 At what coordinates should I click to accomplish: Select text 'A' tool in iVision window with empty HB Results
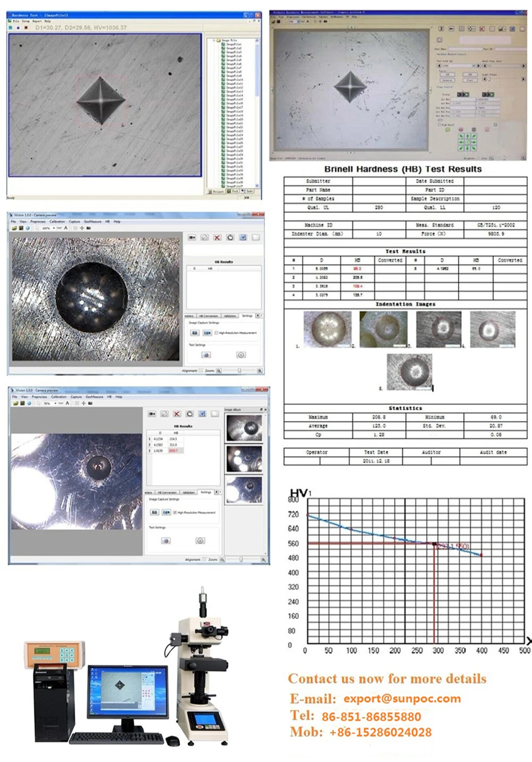coord(66,228)
